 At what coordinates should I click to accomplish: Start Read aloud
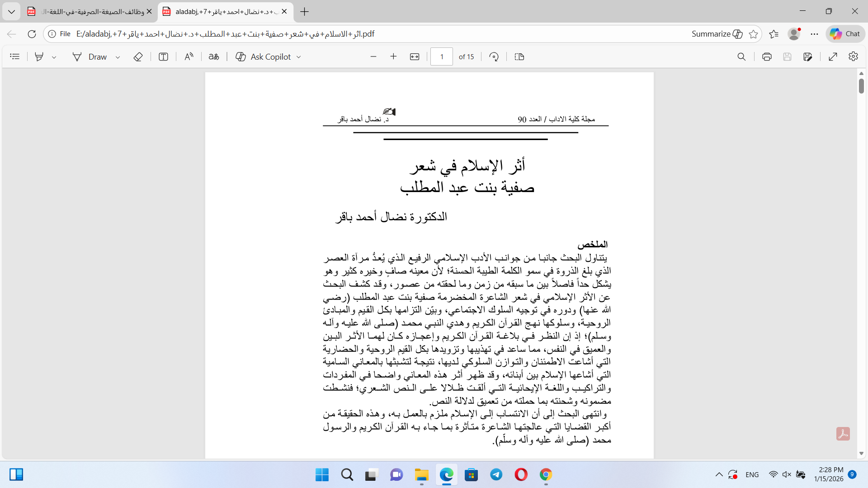click(189, 56)
